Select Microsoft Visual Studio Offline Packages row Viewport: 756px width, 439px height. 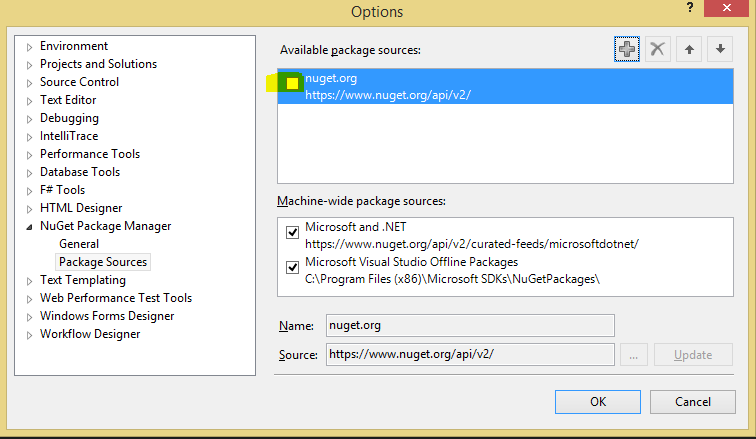pyautogui.click(x=505, y=270)
